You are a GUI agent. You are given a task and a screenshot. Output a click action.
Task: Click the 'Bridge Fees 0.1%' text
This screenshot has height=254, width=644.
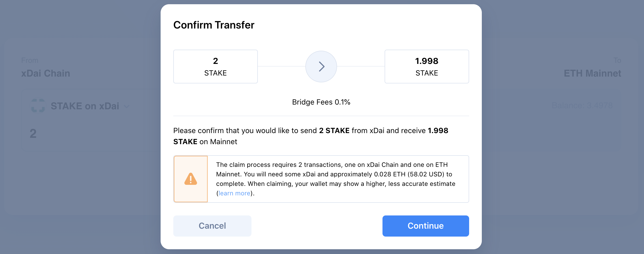pos(321,102)
